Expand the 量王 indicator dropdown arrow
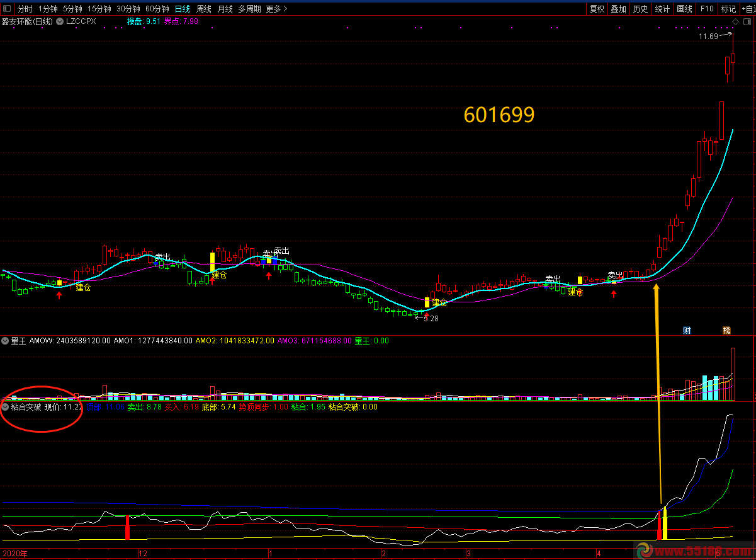The image size is (756, 560). [x=5, y=341]
